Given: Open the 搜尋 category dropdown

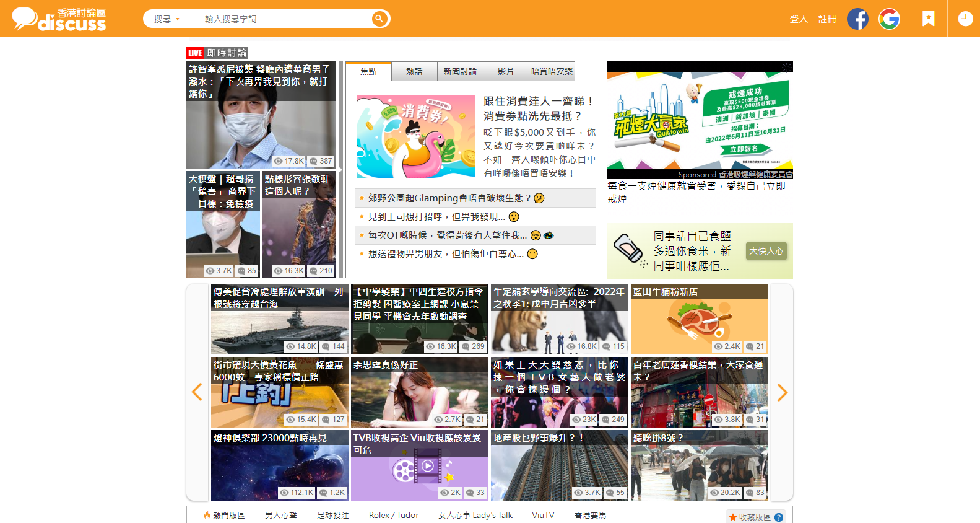Looking at the screenshot, I should (x=167, y=19).
